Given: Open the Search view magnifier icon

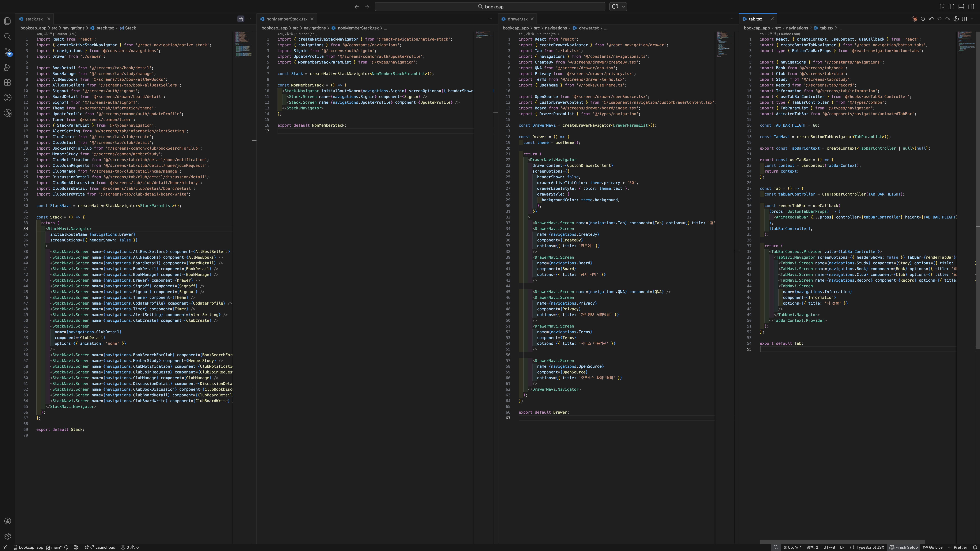Looking at the screenshot, I should (x=7, y=37).
